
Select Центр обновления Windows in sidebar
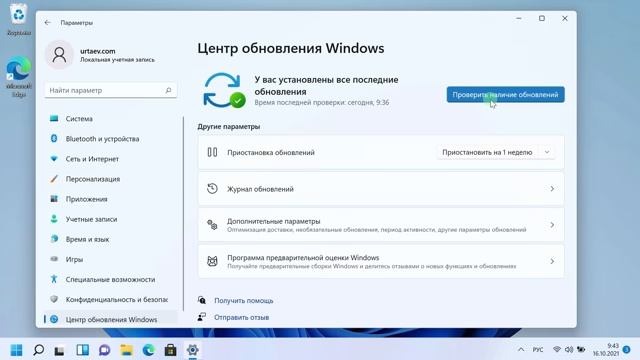[111, 319]
